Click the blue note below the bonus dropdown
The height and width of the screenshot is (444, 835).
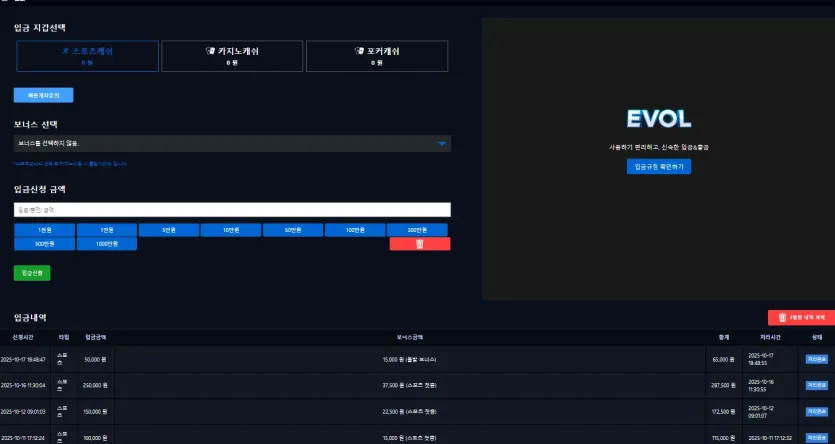(x=70, y=164)
